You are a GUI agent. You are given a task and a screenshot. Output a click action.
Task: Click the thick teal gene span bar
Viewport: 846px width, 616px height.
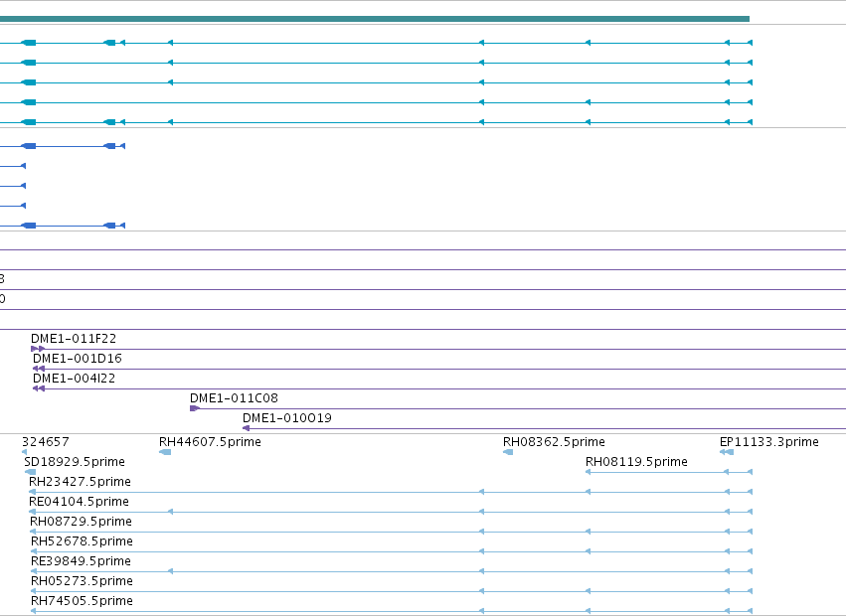tap(375, 19)
